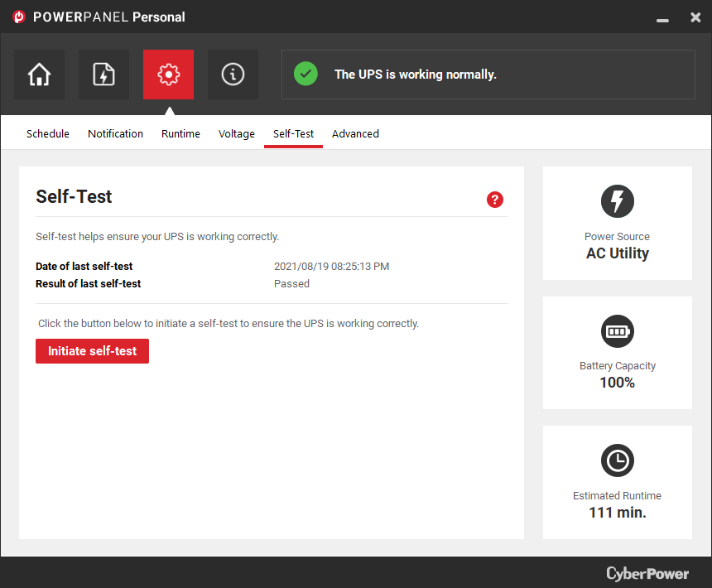Image resolution: width=712 pixels, height=588 pixels.
Task: Open the Runtime tab
Action: [x=180, y=134]
